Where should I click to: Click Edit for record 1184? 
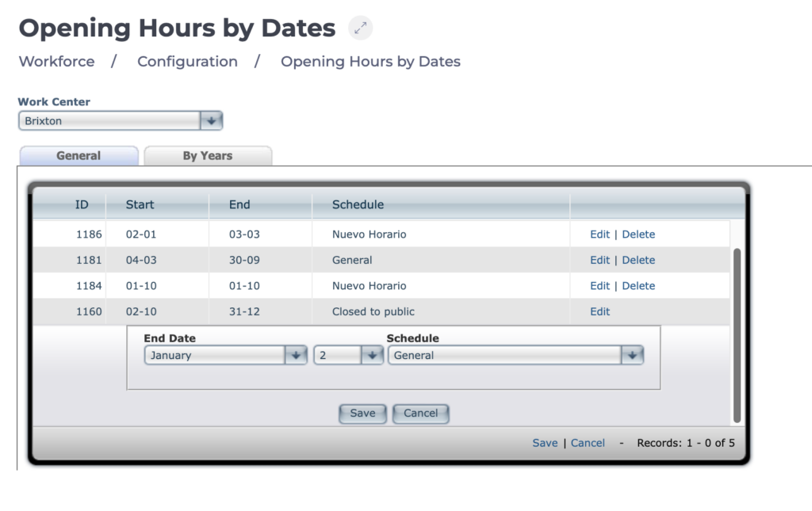(x=599, y=286)
